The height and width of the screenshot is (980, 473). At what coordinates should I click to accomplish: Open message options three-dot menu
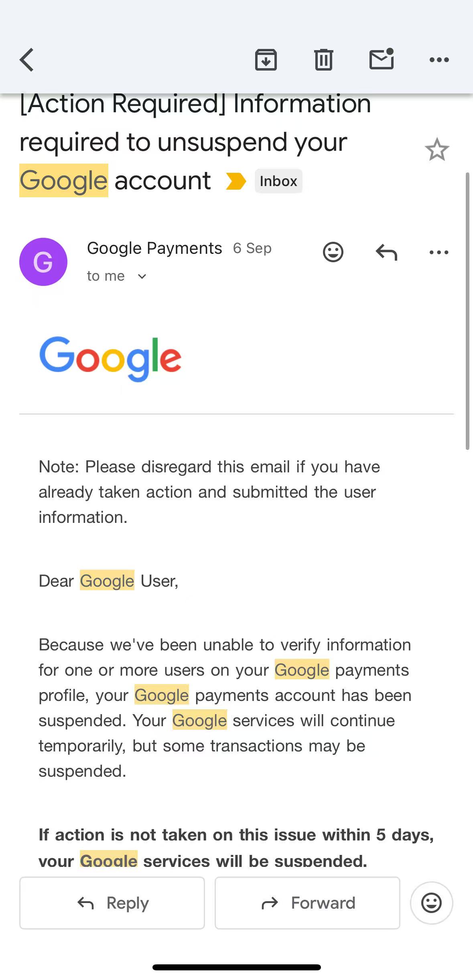point(439,252)
